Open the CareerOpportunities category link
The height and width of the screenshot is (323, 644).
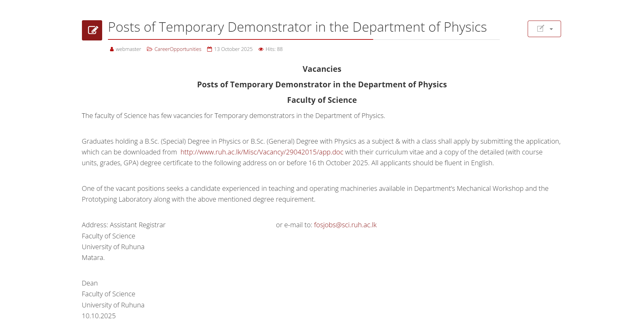[178, 49]
